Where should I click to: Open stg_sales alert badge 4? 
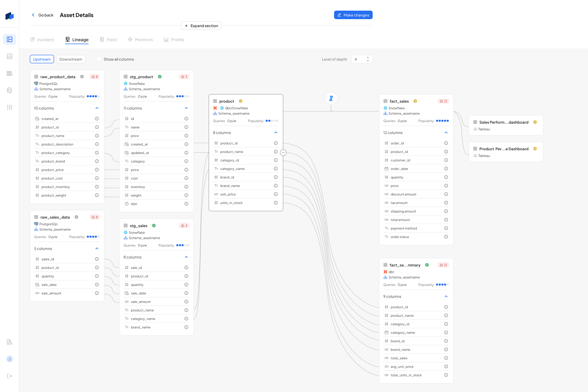[x=184, y=226]
